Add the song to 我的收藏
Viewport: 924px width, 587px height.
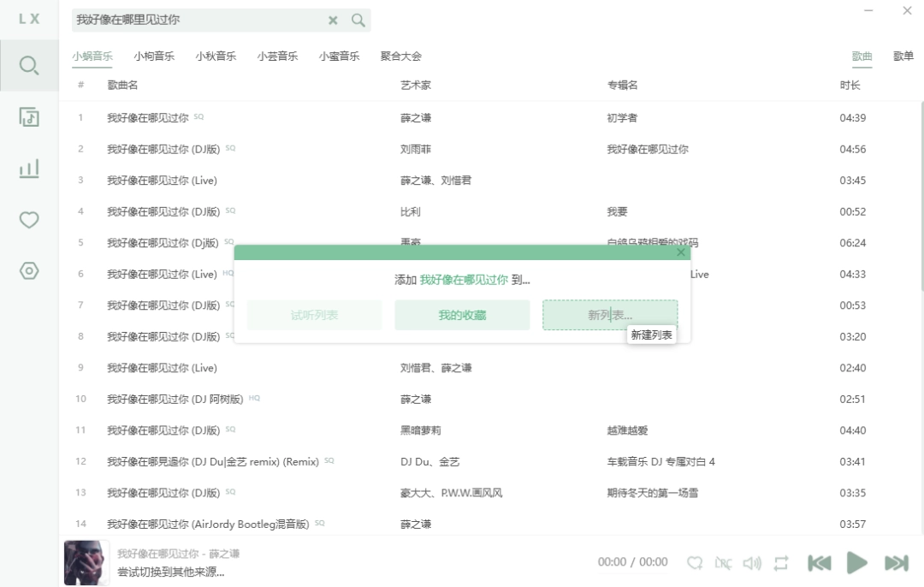462,315
